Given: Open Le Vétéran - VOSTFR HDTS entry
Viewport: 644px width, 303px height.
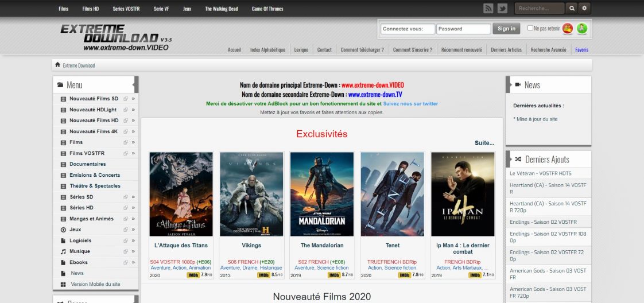Looking at the screenshot, I should point(541,173).
